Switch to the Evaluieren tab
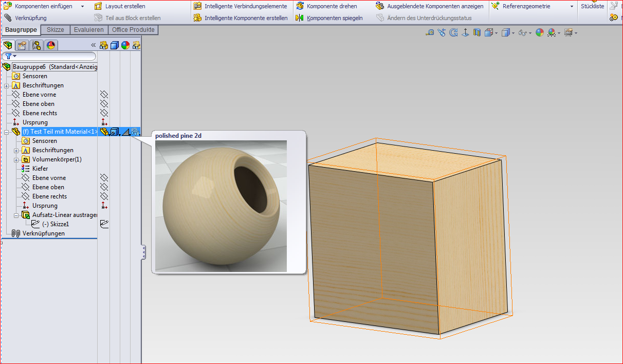Screen dimensions: 623x364 click(88, 30)
